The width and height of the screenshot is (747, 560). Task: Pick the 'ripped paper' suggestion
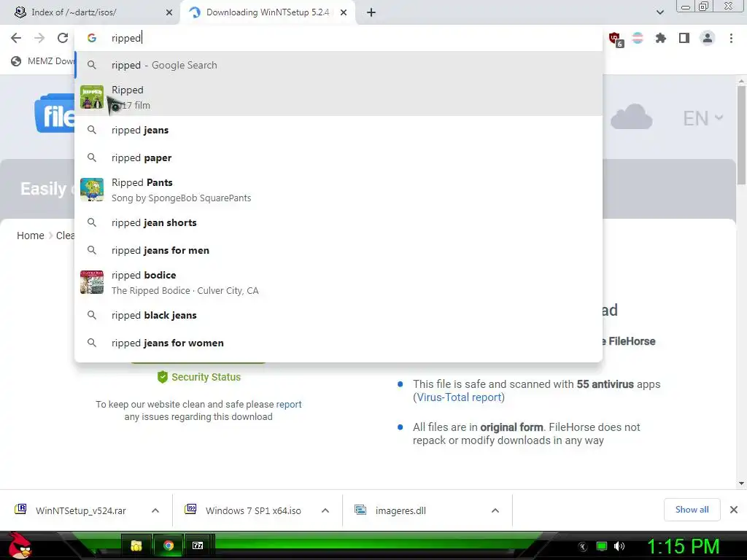coord(338,157)
